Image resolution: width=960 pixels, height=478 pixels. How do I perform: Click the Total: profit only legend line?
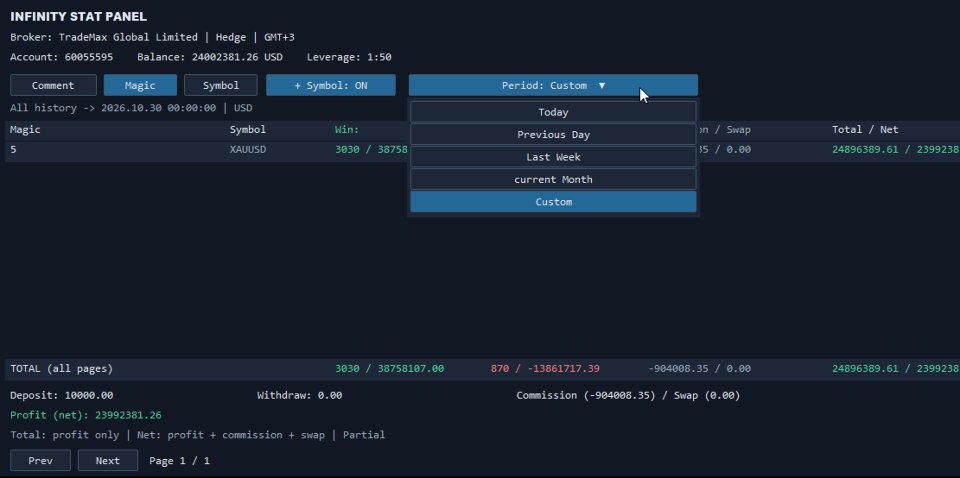198,435
